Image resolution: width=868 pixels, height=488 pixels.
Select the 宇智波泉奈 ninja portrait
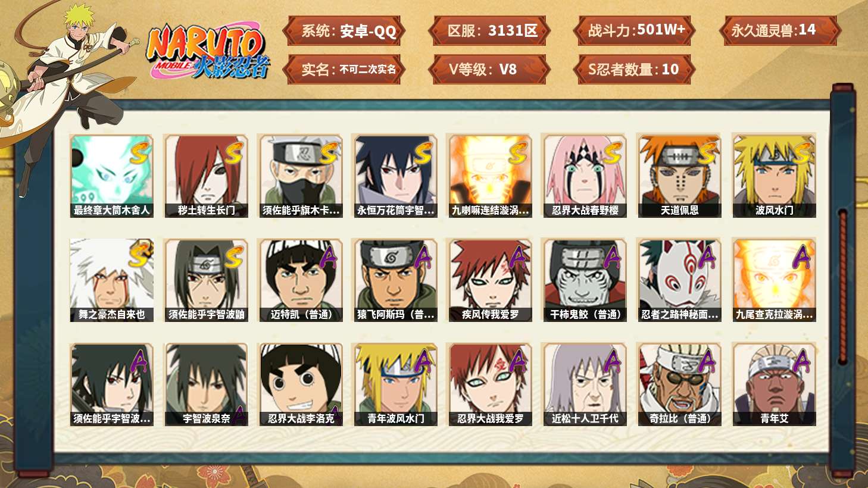(x=206, y=384)
